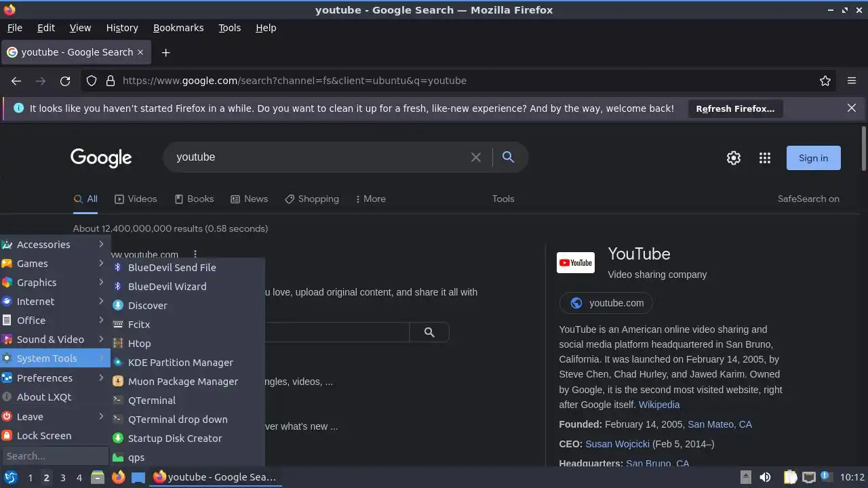Expand the Sound & Video submenu
Viewport: 868px width, 488px height.
coord(55,340)
